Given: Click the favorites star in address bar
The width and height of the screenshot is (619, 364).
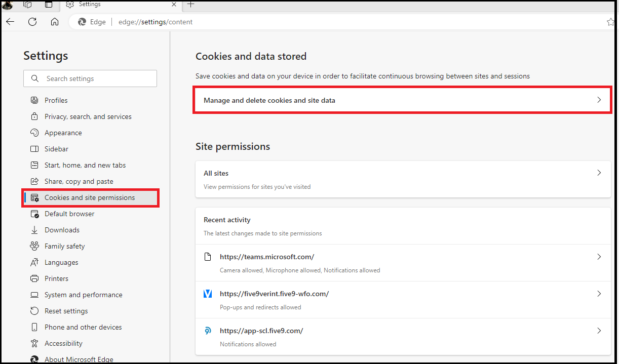Looking at the screenshot, I should [x=610, y=22].
